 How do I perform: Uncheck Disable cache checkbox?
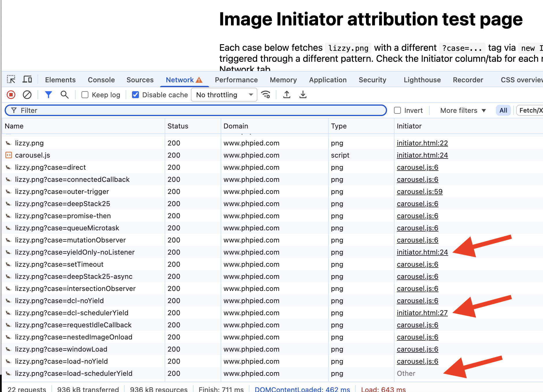click(x=135, y=95)
